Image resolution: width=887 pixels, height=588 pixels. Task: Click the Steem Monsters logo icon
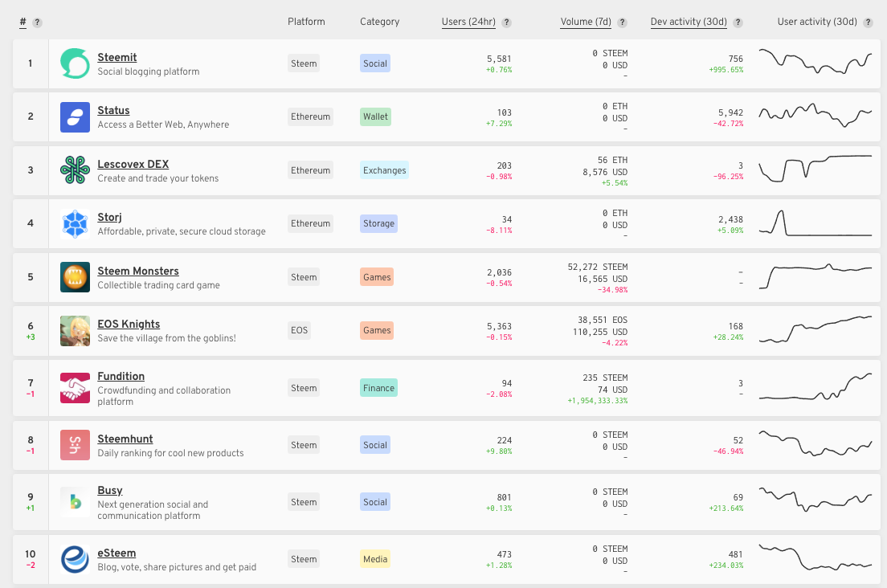(76, 277)
